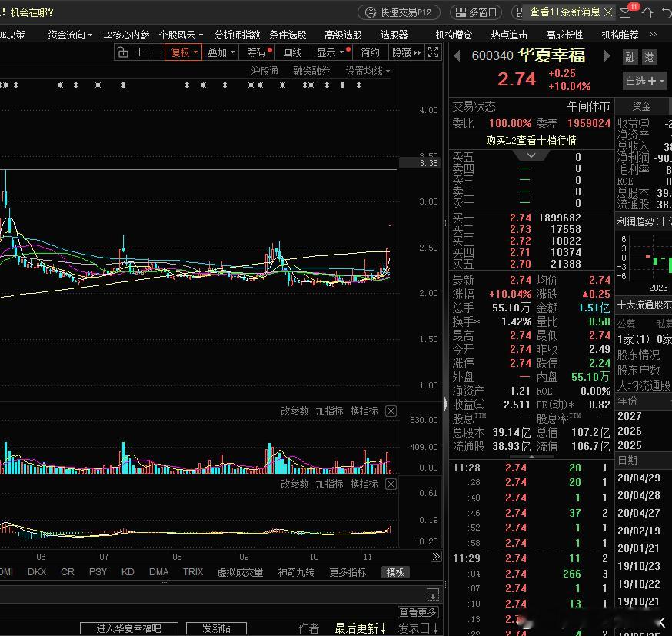Open 快速交易F12 quick trade
The width and height of the screenshot is (672, 636).
pyautogui.click(x=399, y=12)
